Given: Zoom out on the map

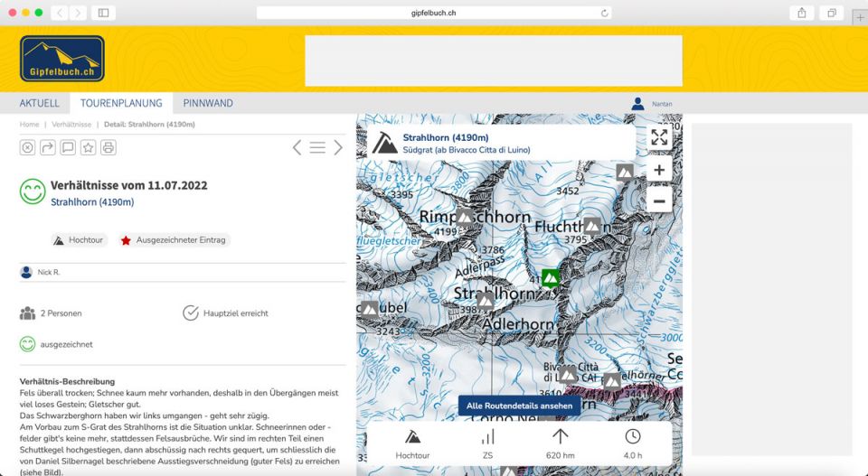Looking at the screenshot, I should coord(659,201).
